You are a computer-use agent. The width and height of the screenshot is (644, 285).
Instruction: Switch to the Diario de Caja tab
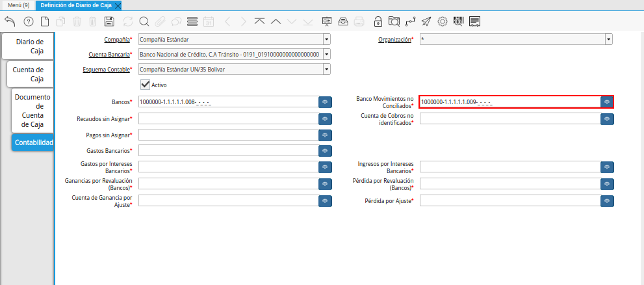pyautogui.click(x=29, y=46)
